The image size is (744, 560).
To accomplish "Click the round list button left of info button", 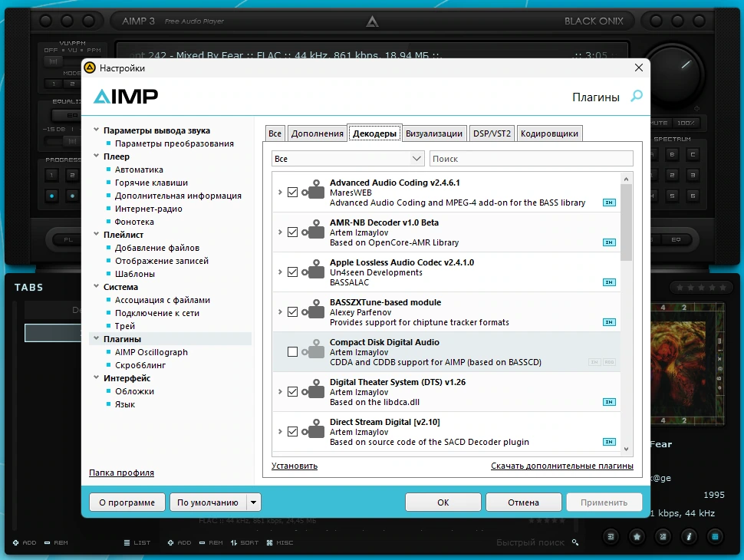I will click(x=663, y=536).
